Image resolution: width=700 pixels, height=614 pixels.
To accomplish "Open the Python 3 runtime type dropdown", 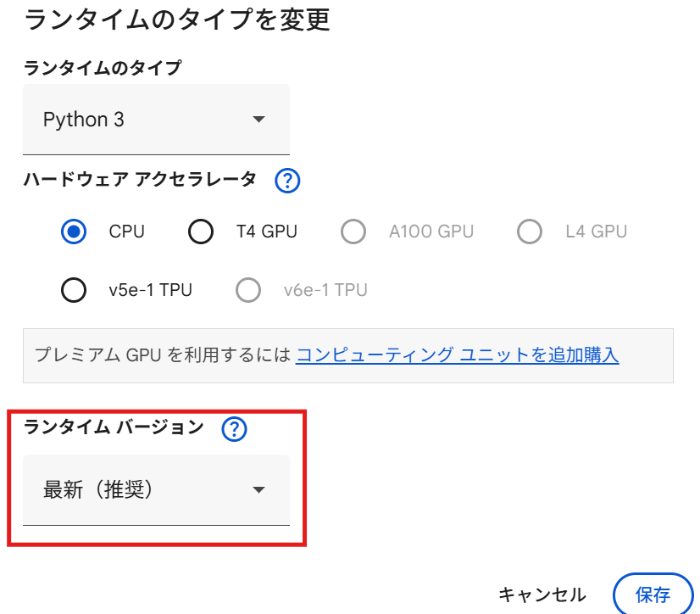I will coord(156,120).
